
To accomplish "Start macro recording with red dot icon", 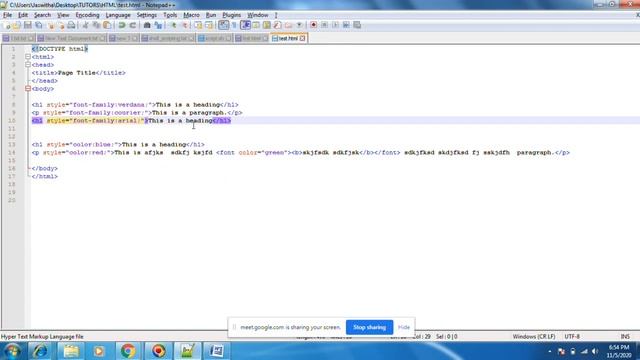I will pos(313,25).
